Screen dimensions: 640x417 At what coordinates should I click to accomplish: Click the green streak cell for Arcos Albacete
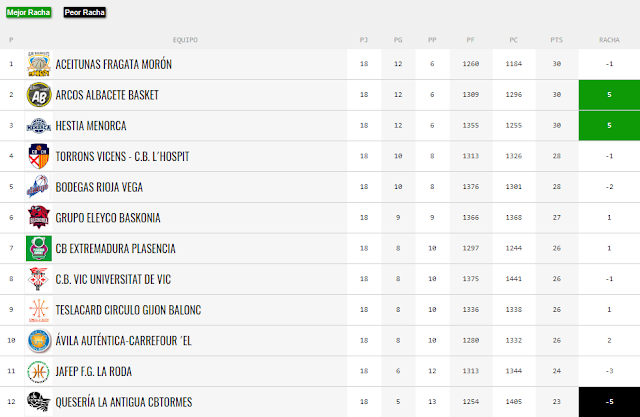click(x=609, y=95)
